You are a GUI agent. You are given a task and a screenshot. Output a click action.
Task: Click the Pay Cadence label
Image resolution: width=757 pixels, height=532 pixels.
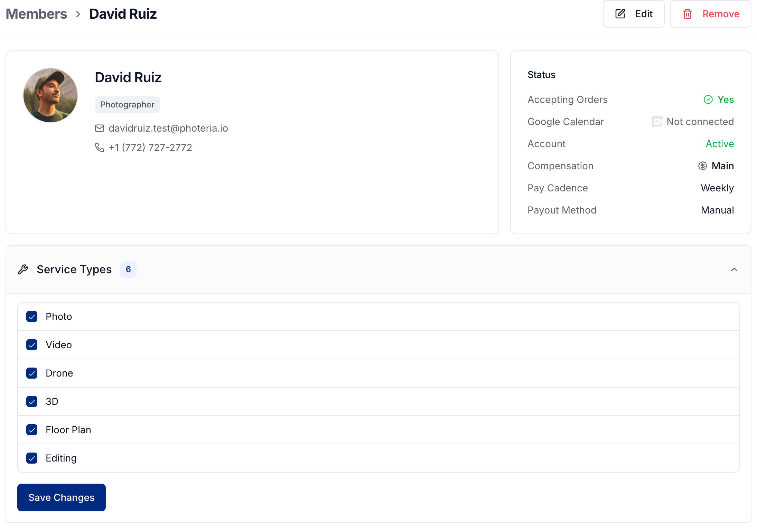558,188
